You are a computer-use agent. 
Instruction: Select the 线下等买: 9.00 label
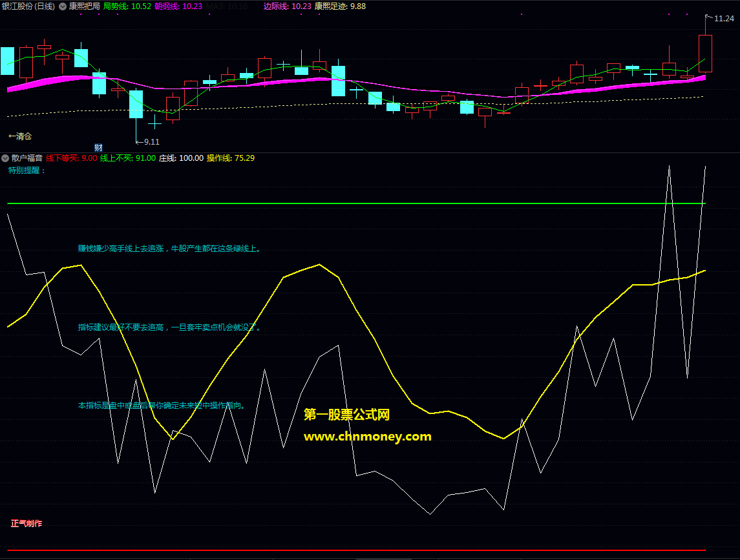[71, 158]
